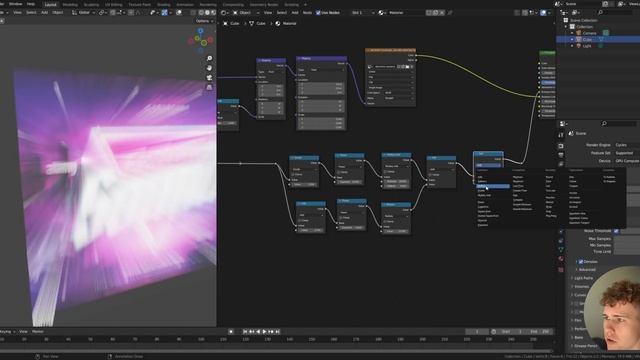Screen dimensions: 640x360
Task: Toggle the 3D viewport snapping magnet
Action: click(113, 13)
